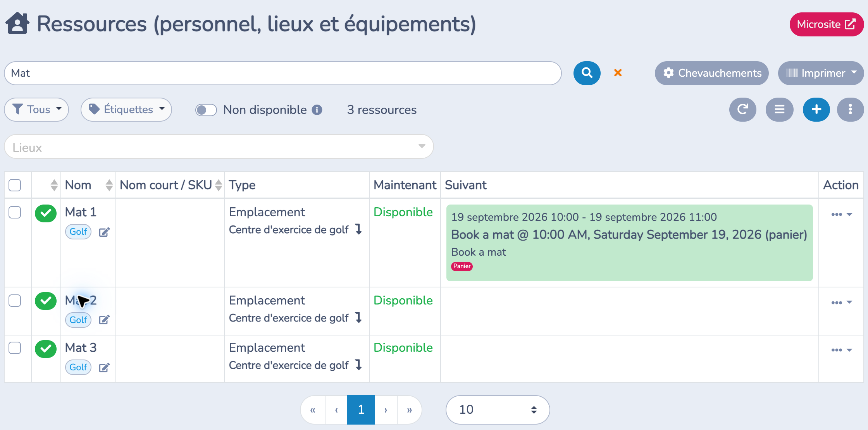Click the list view hamburger button
Viewport: 868px width, 430px height.
pos(780,110)
